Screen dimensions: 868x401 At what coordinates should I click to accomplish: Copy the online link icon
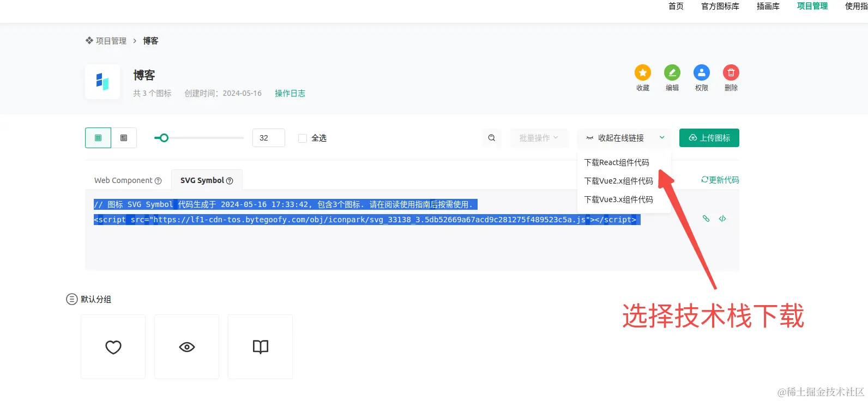[x=706, y=218]
